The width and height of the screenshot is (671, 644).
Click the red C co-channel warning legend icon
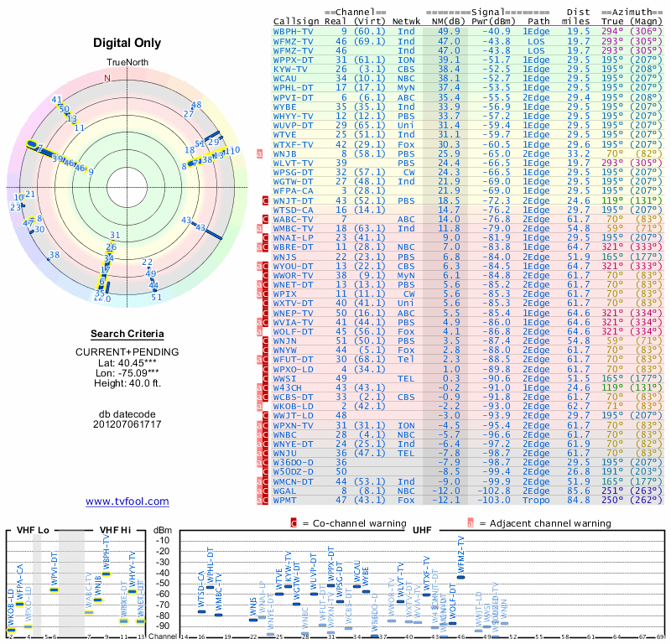coord(294,523)
